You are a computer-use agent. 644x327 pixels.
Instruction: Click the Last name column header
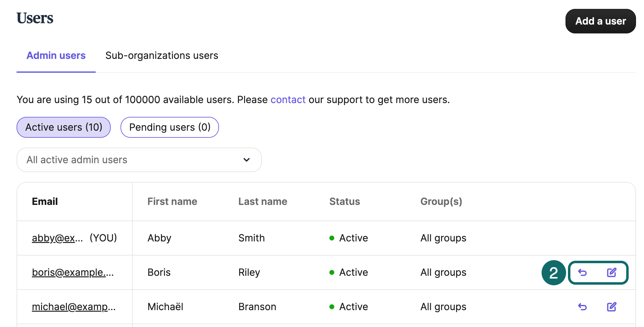tap(263, 202)
